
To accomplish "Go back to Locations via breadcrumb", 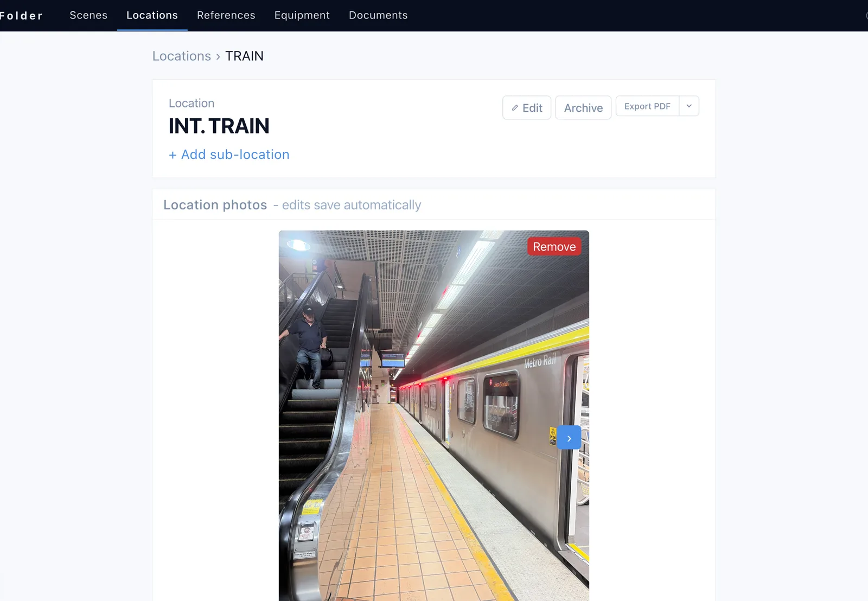I will pos(181,56).
